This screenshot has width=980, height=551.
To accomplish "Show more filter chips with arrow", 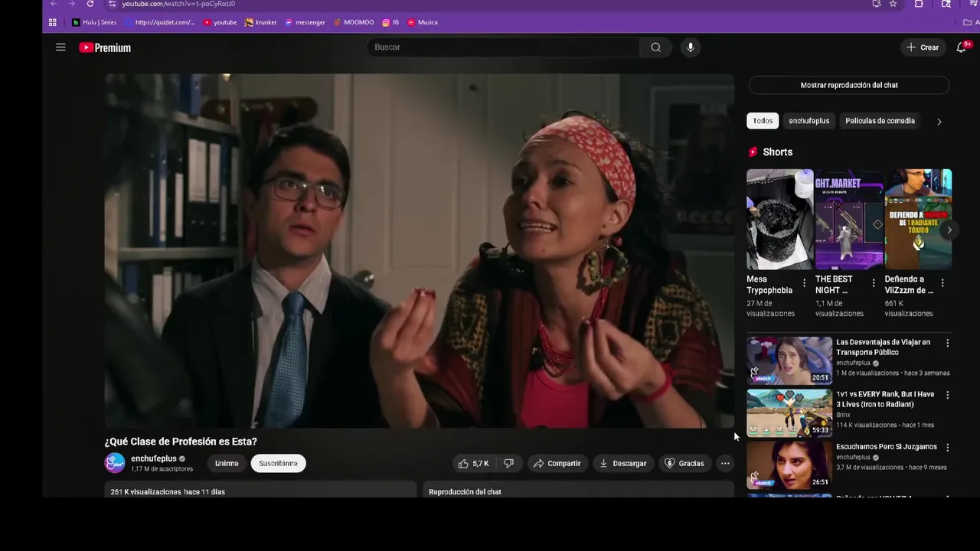I will pyautogui.click(x=939, y=122).
